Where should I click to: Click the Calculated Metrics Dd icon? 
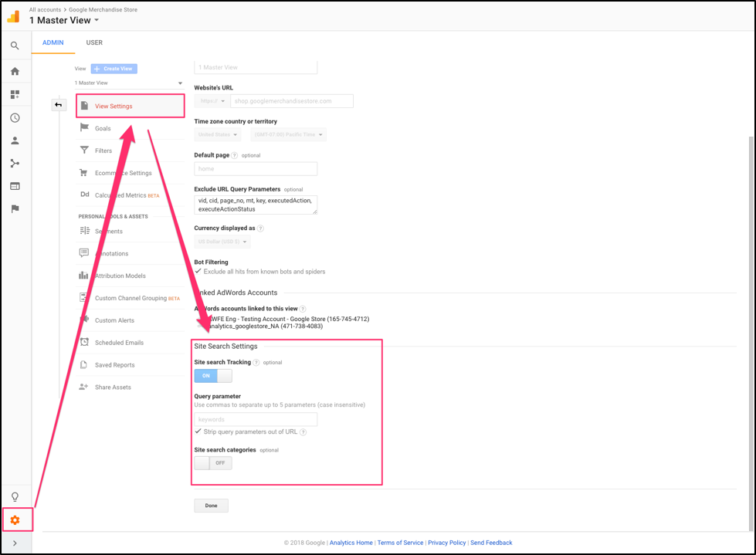tap(85, 195)
